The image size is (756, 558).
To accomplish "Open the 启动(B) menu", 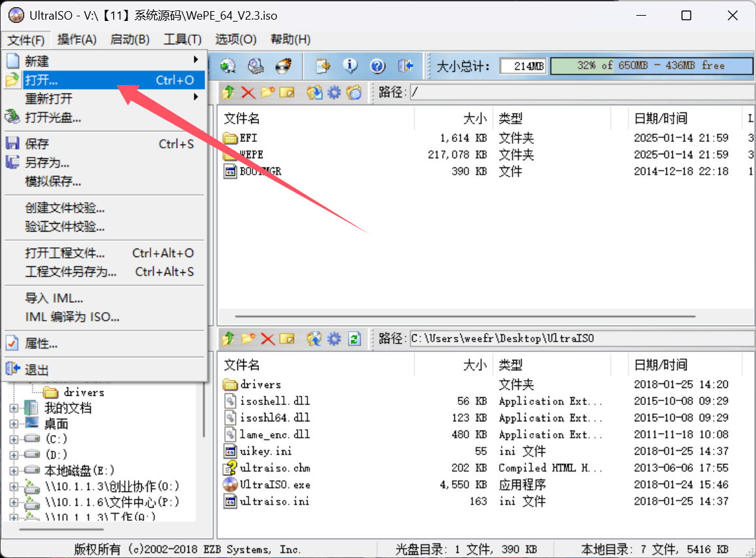I will (129, 39).
